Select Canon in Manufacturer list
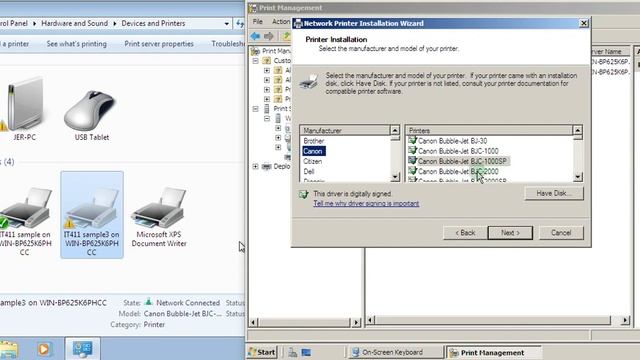The height and width of the screenshot is (360, 640). [x=313, y=151]
